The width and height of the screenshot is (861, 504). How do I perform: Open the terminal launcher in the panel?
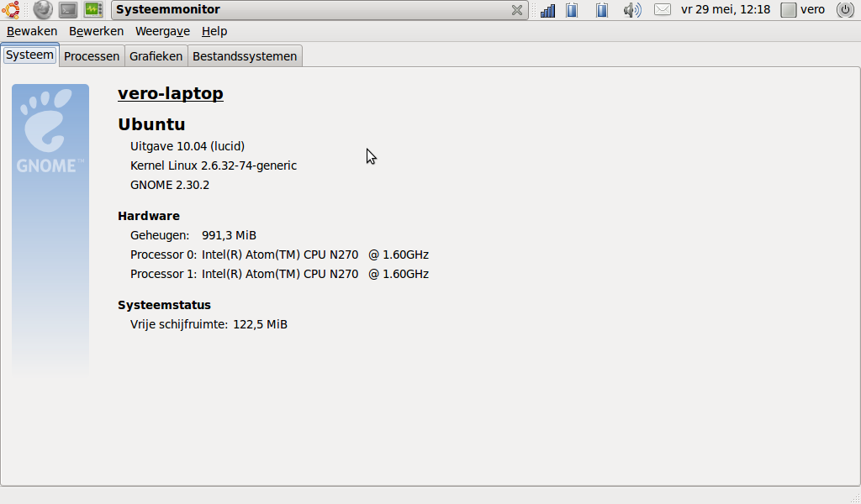(x=68, y=10)
